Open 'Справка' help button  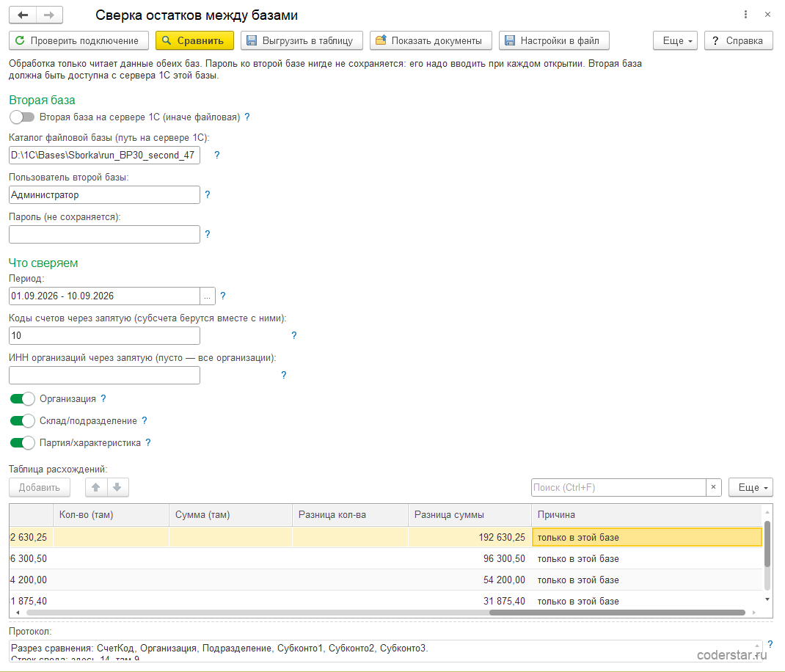click(x=739, y=40)
